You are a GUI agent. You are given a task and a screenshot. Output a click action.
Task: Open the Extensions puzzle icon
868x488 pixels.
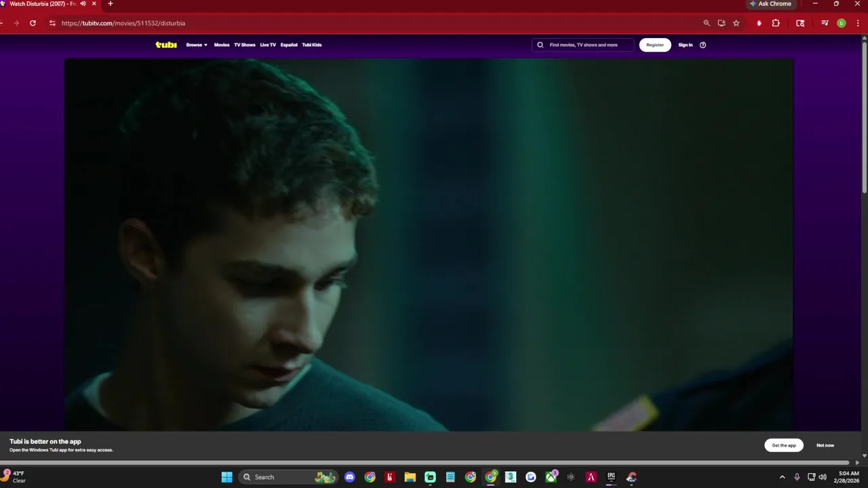tap(776, 23)
